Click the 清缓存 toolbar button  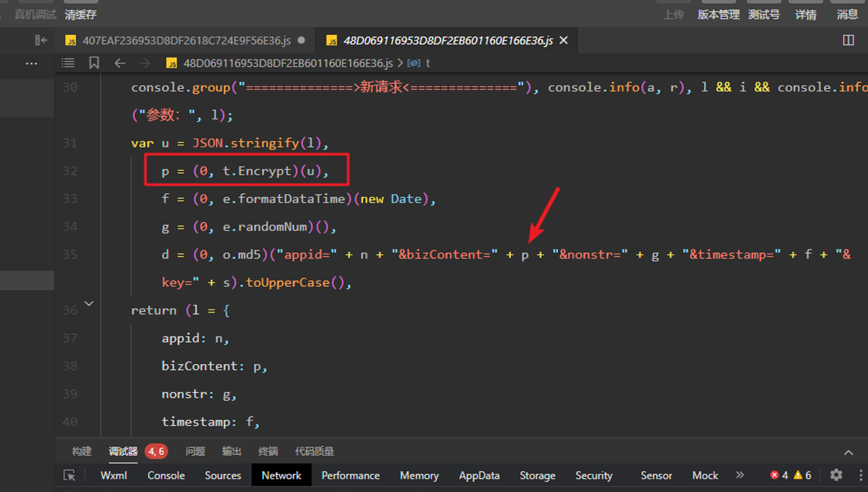pyautogui.click(x=81, y=15)
